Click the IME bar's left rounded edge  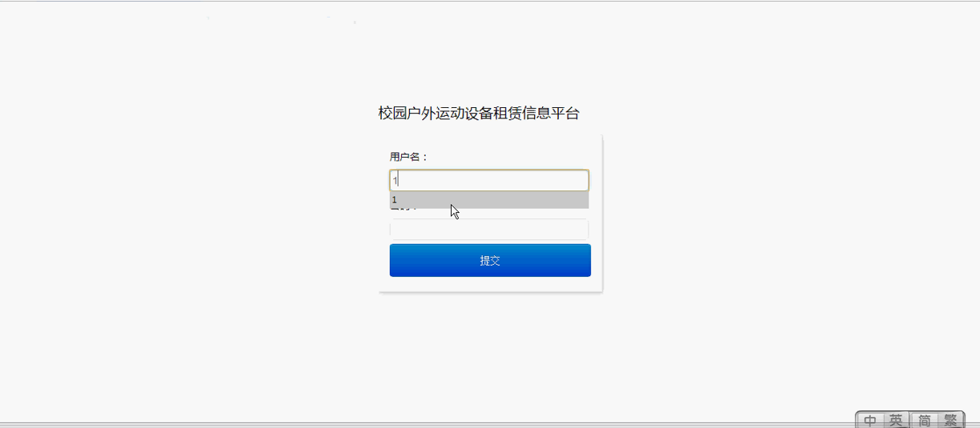[857, 421]
